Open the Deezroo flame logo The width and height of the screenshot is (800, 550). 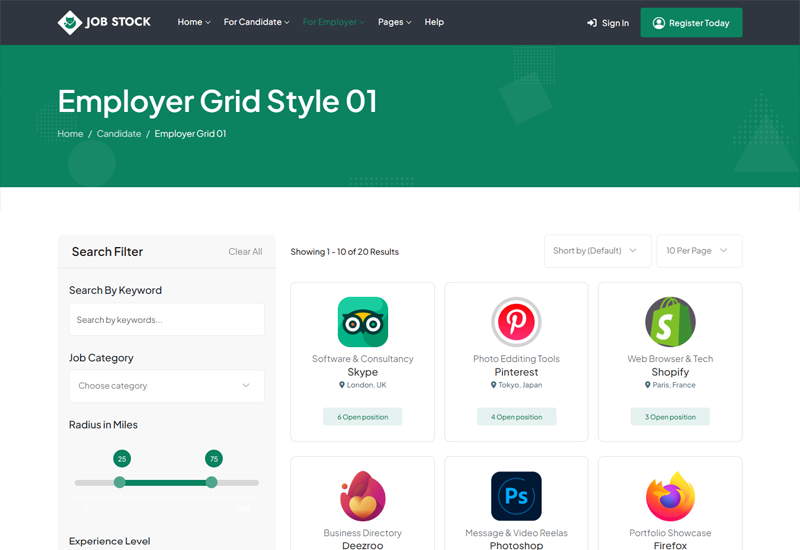pos(363,496)
